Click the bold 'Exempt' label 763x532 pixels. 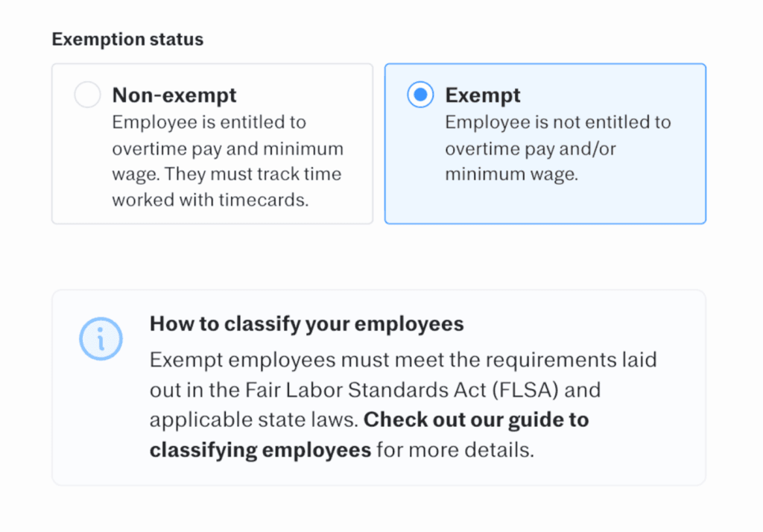(482, 95)
